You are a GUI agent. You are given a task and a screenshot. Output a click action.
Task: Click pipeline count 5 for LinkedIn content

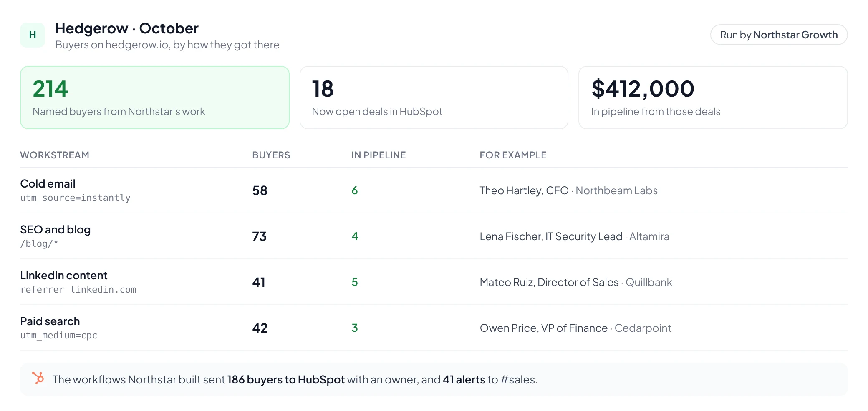355,282
